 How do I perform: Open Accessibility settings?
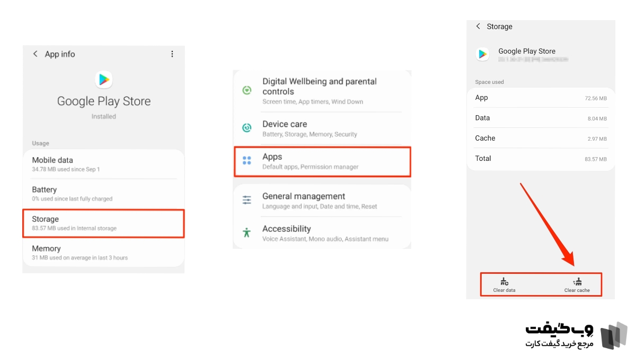point(322,233)
